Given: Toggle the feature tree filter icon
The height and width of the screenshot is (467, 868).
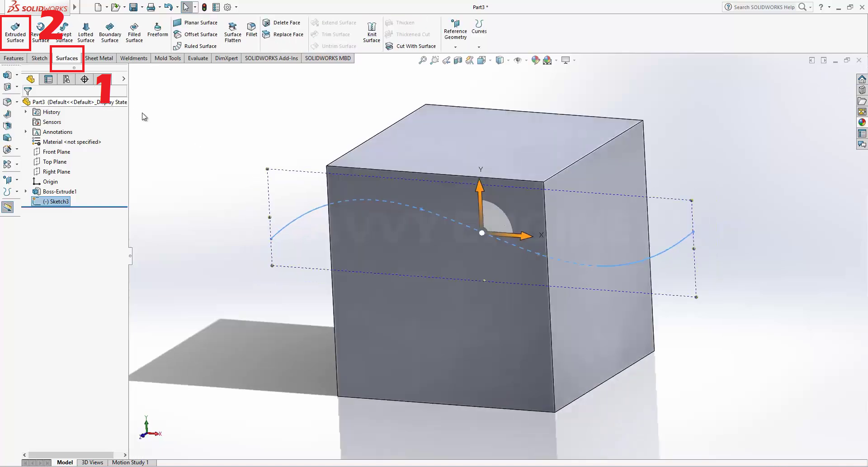Looking at the screenshot, I should 28,91.
